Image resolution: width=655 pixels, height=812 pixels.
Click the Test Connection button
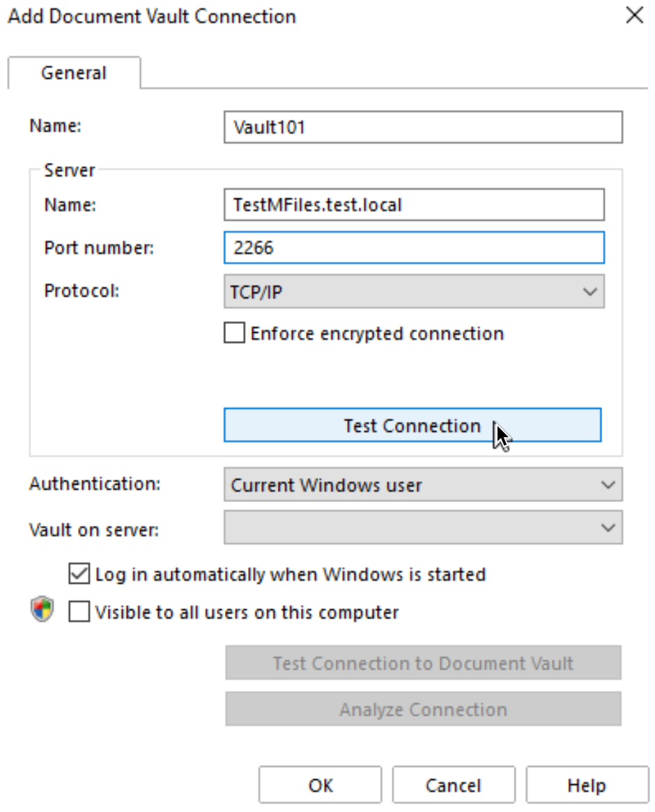coord(413,425)
